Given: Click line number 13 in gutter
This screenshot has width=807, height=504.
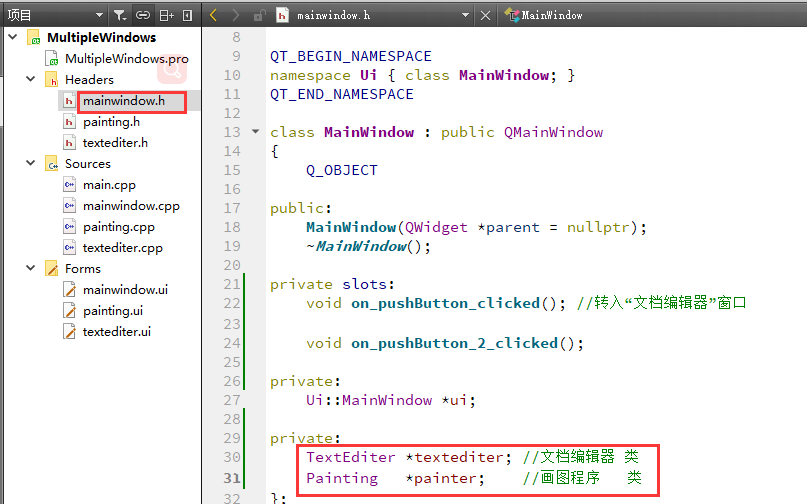Looking at the screenshot, I should pyautogui.click(x=232, y=132).
